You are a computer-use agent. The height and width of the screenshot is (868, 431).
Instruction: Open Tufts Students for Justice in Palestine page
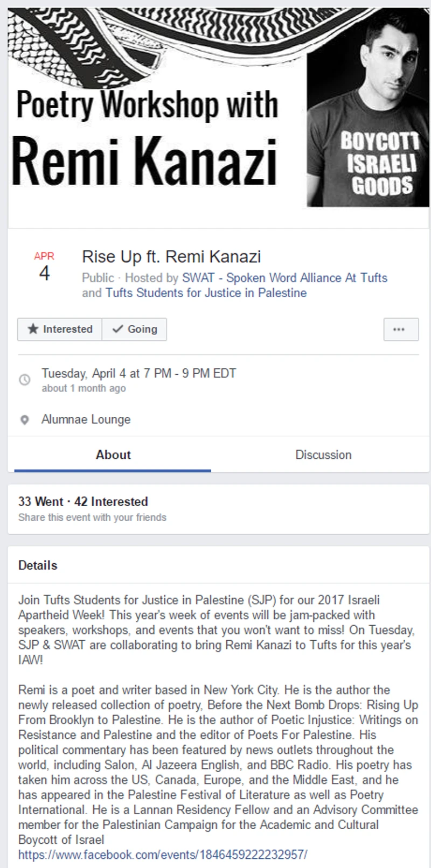click(206, 293)
